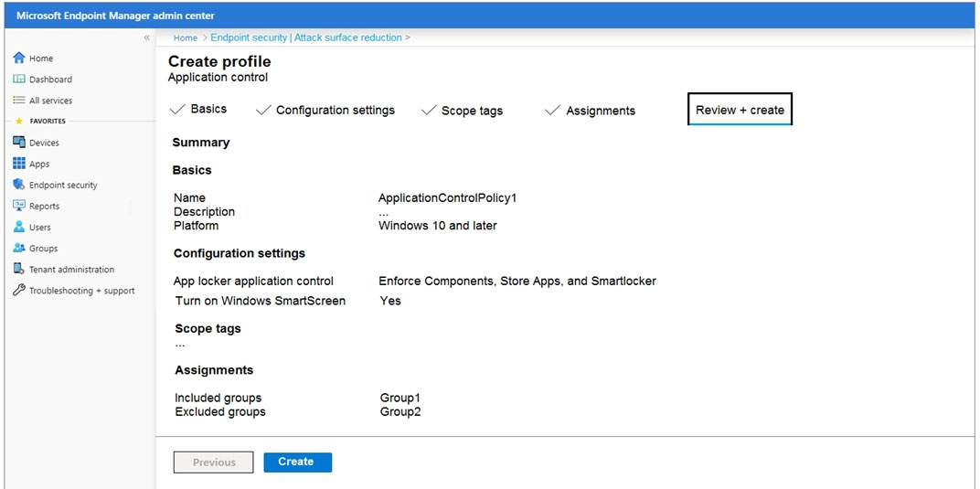Open the Devices menu label

pos(45,143)
